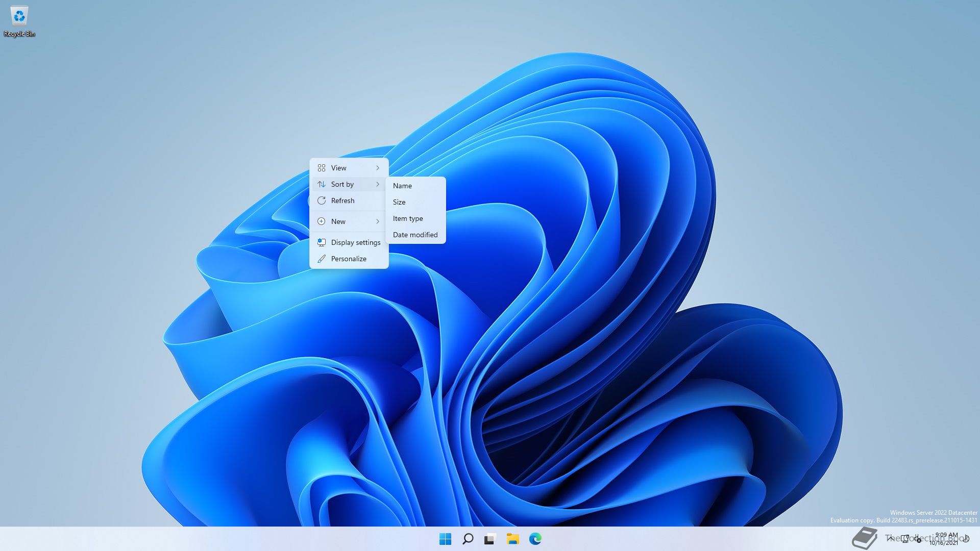Choose Refresh from the context menu

click(349, 201)
